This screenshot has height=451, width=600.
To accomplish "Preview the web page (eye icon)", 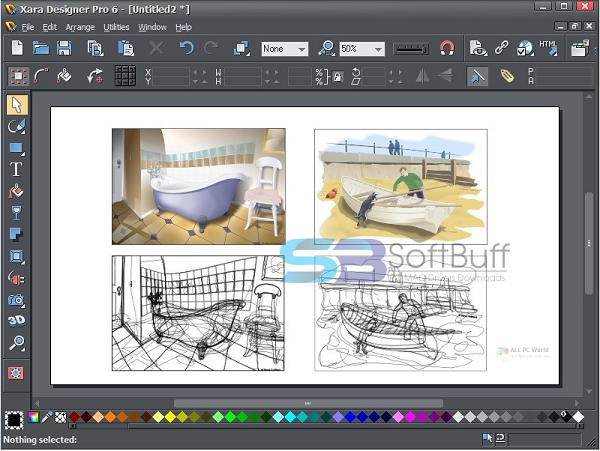I will point(478,49).
